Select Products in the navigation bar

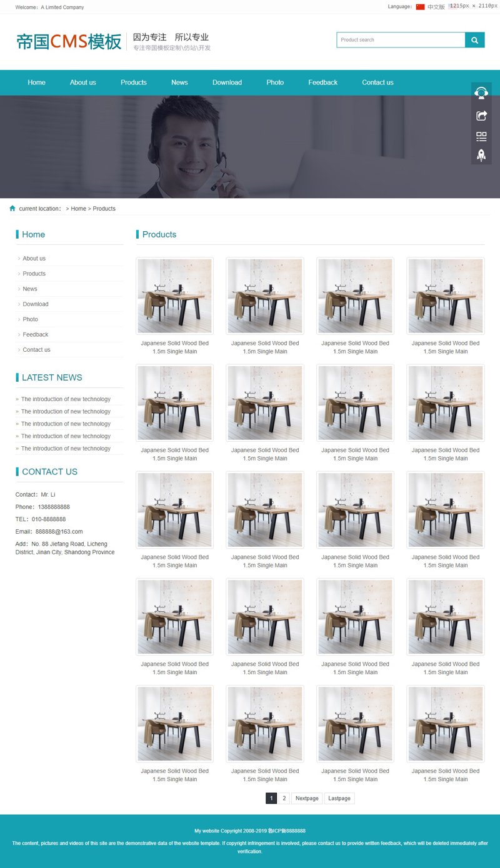tap(134, 82)
